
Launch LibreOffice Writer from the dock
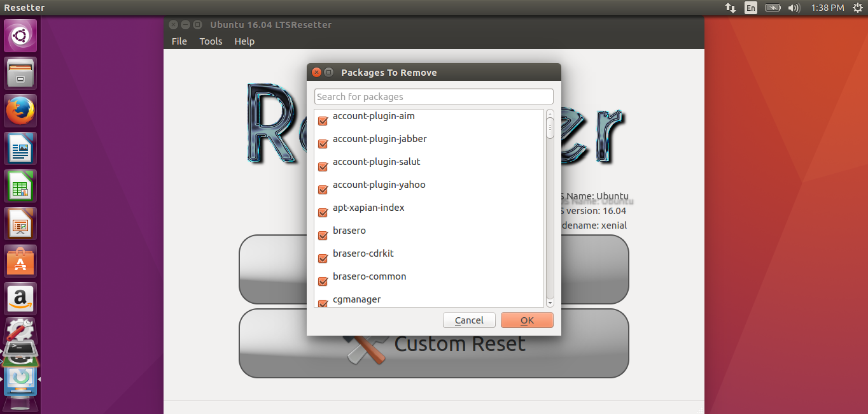[21, 148]
